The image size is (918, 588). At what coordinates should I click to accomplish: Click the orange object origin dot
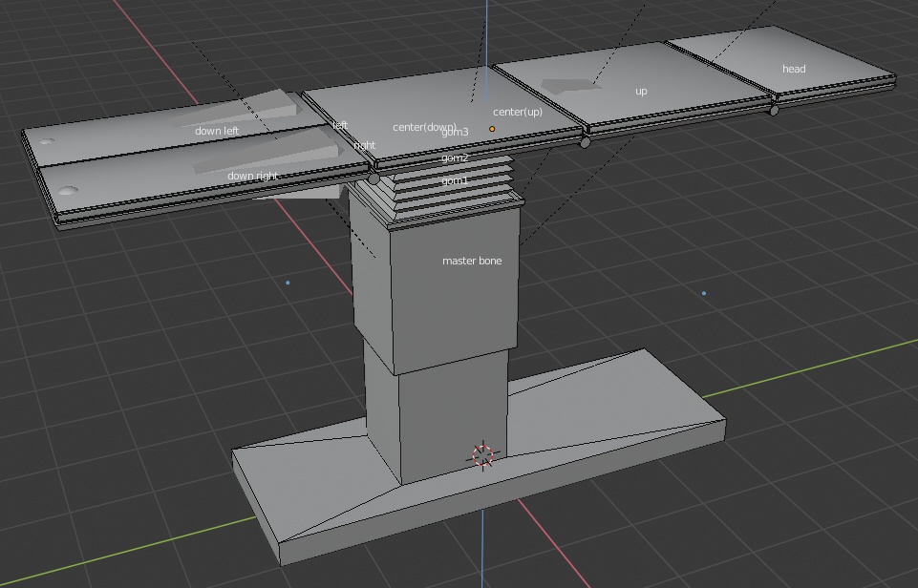tap(493, 129)
